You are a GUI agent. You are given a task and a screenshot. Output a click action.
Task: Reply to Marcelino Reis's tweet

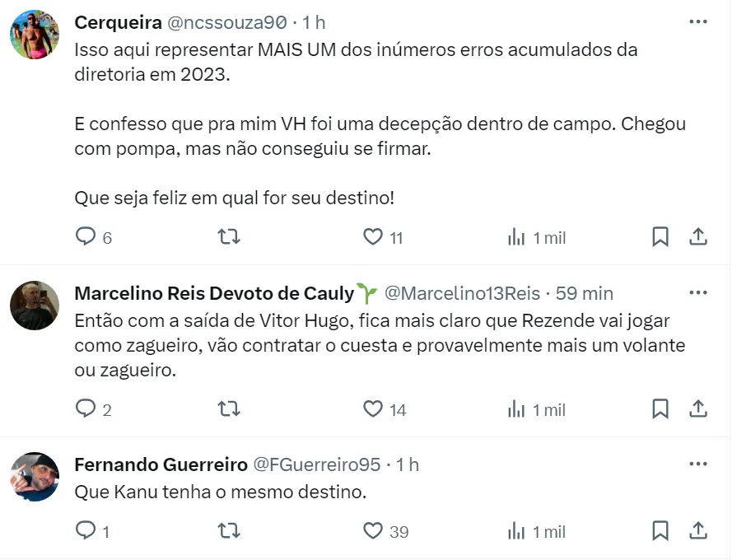click(86, 408)
